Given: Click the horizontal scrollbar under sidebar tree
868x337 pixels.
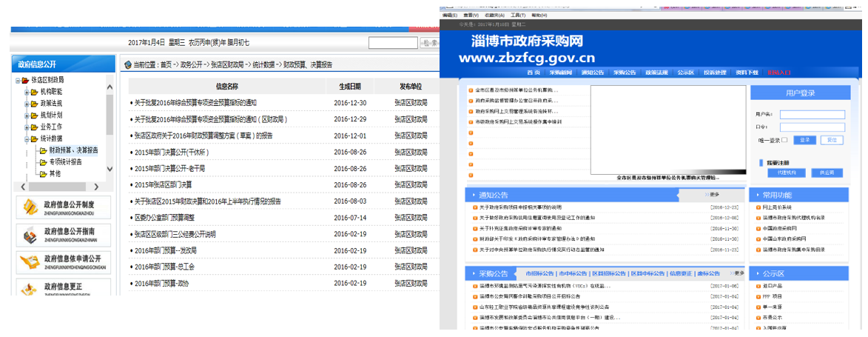Looking at the screenshot, I should 59,187.
